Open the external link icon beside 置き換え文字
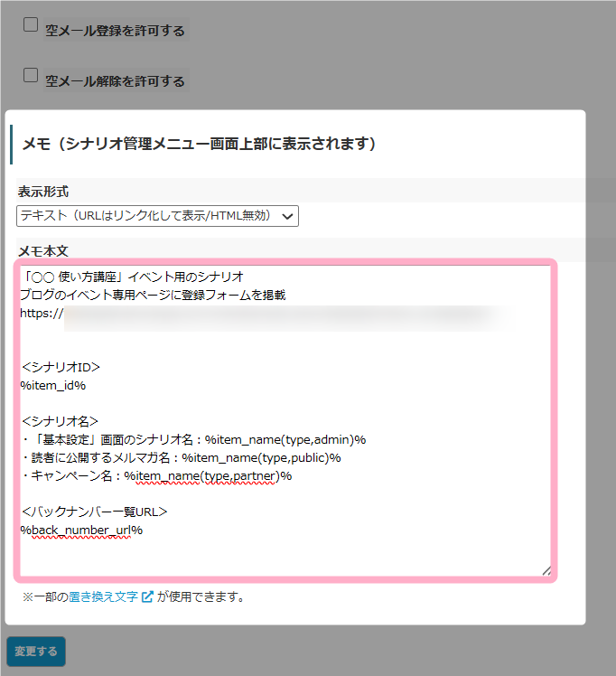The width and height of the screenshot is (616, 676). pos(147,596)
